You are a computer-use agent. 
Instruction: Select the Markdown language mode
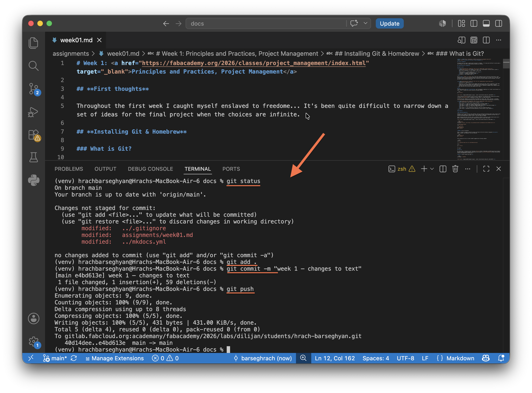[460, 358]
